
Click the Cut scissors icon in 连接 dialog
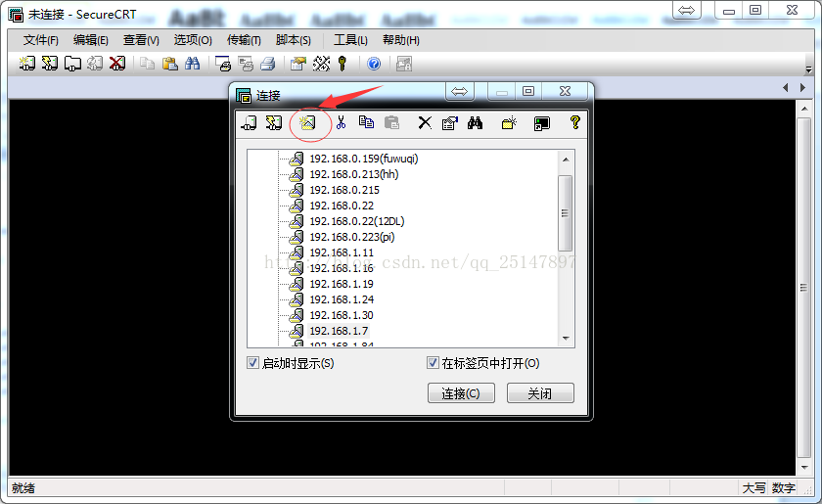341,122
